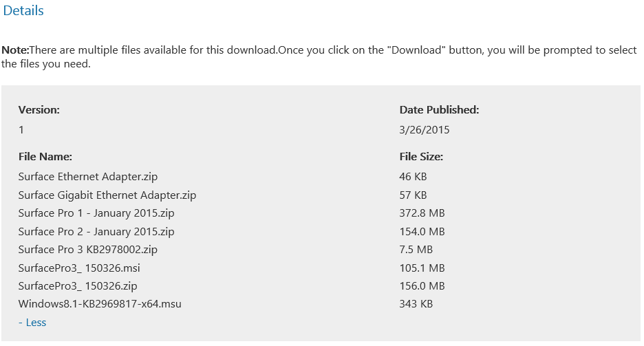Click the 105.1 MB file size
This screenshot has width=644, height=346.
[x=422, y=268]
